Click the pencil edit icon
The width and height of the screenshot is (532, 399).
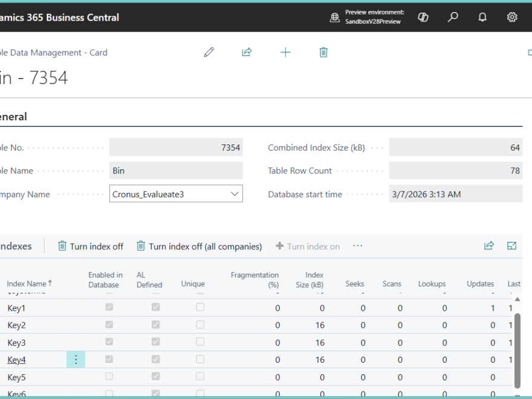209,53
